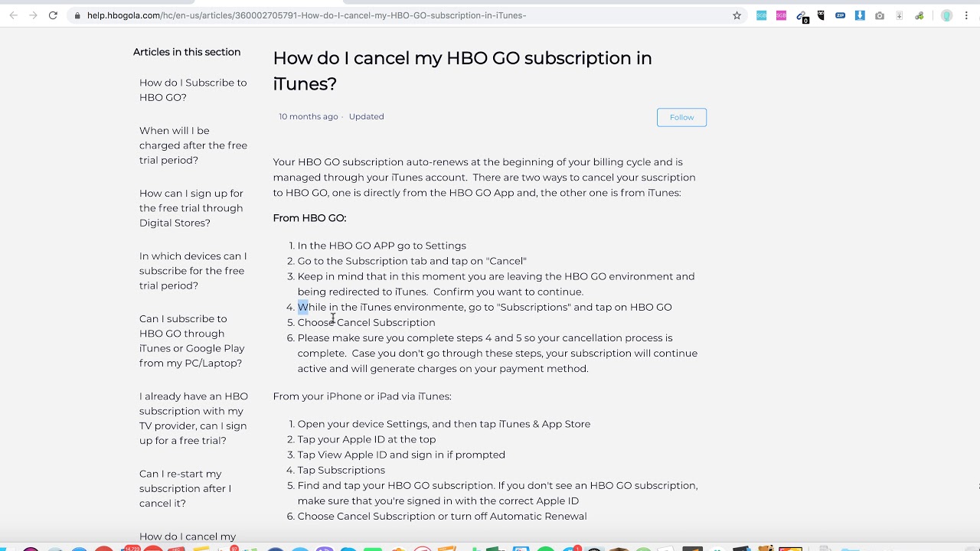This screenshot has height=551, width=980.
Task: Click the green arrow link extension
Action: click(x=920, y=15)
